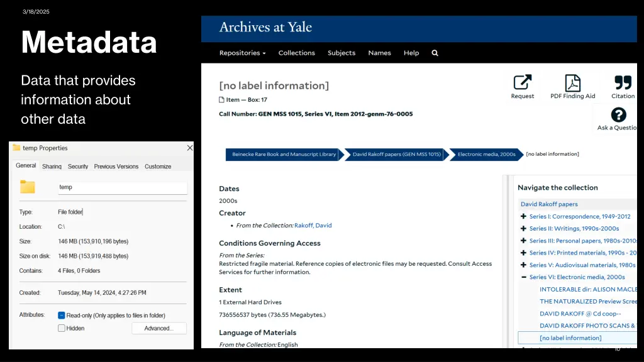644x362 pixels.
Task: Click the Citation quotation-mark icon
Action: click(623, 82)
